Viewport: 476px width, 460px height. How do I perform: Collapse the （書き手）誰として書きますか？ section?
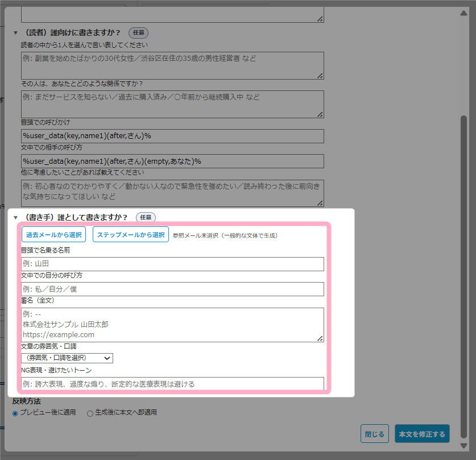click(16, 217)
